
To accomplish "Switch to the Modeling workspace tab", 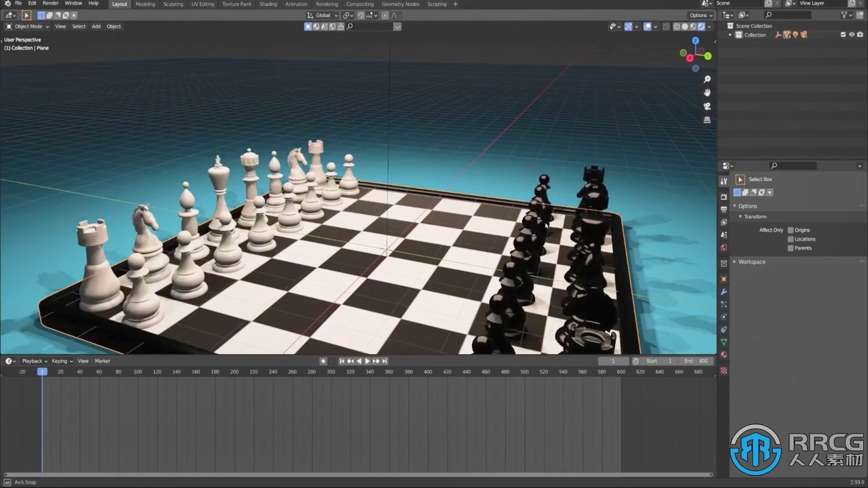I will tap(145, 4).
